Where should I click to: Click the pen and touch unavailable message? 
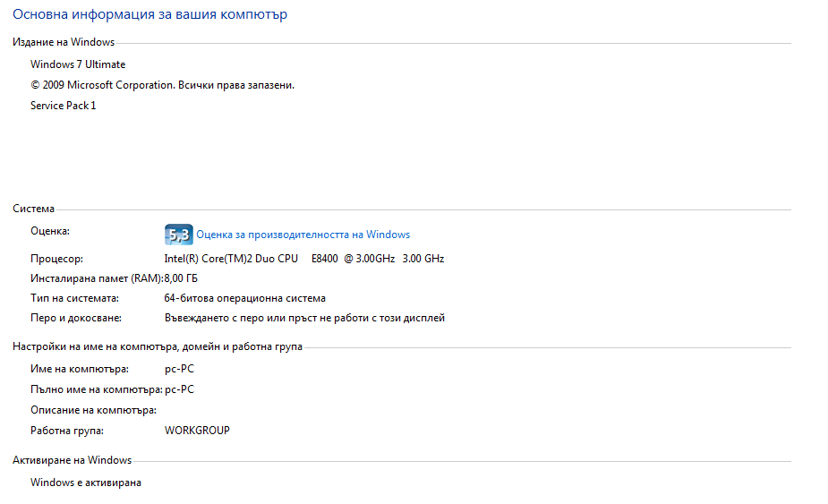click(x=304, y=318)
